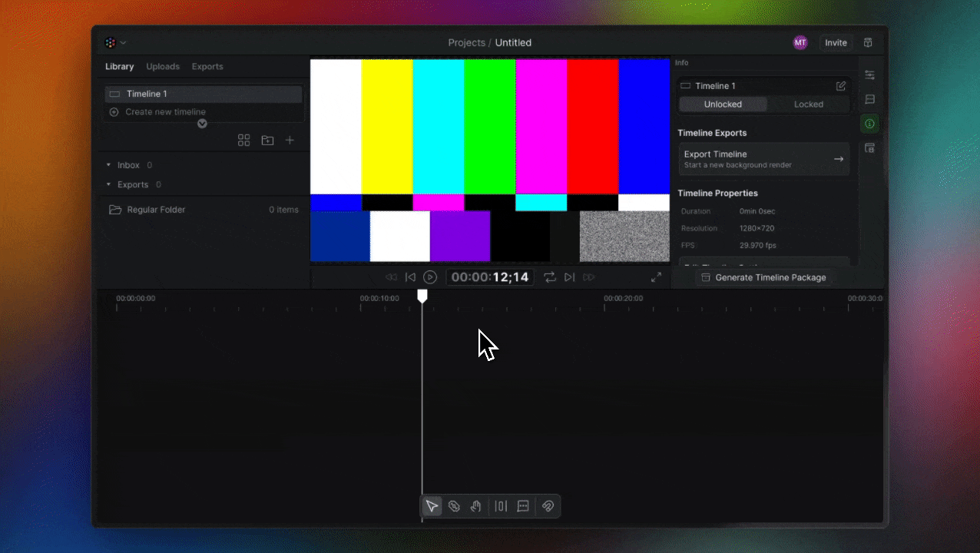Click the new folder icon
The width and height of the screenshot is (980, 553).
point(267,141)
